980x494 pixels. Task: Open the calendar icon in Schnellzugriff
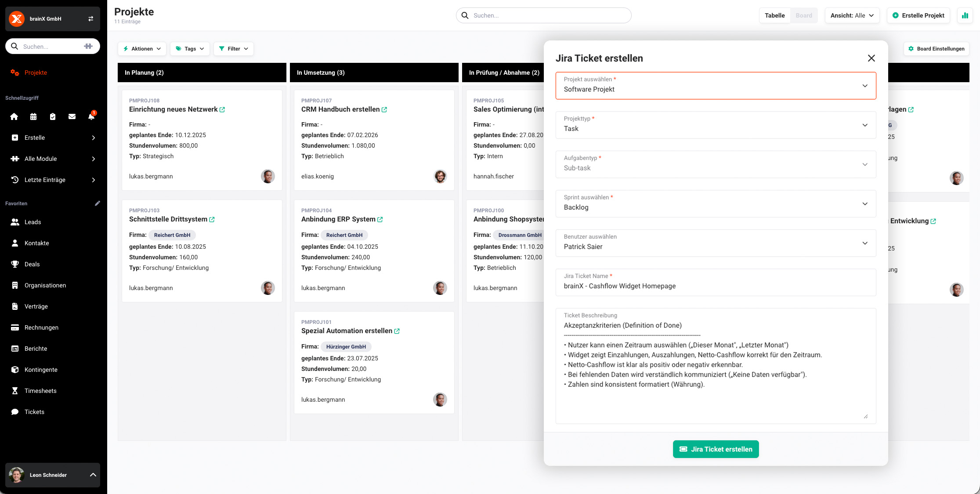[34, 116]
